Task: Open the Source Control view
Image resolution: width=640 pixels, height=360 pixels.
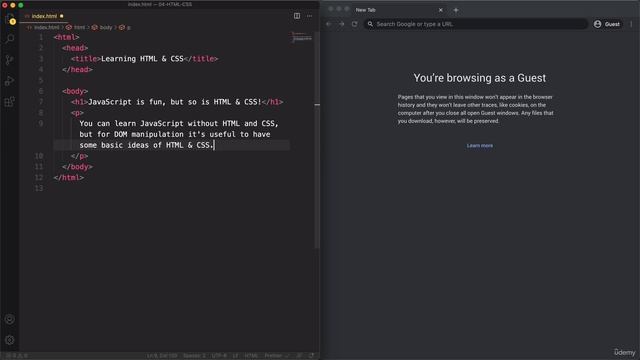Action: click(x=10, y=60)
